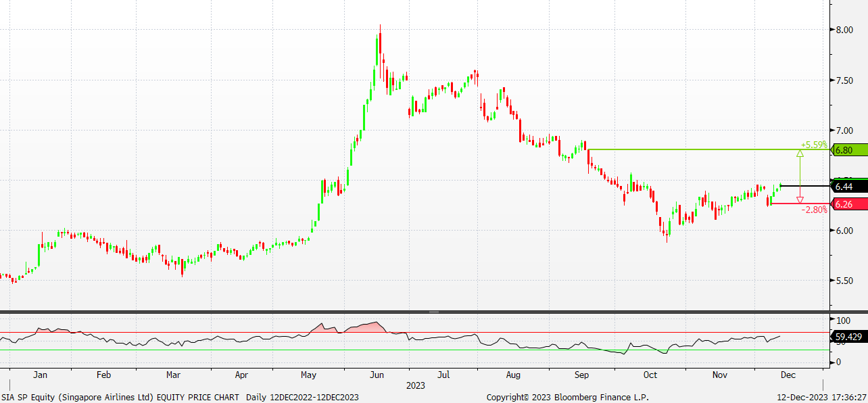Click the Aug month label
The width and height of the screenshot is (868, 403).
[513, 374]
